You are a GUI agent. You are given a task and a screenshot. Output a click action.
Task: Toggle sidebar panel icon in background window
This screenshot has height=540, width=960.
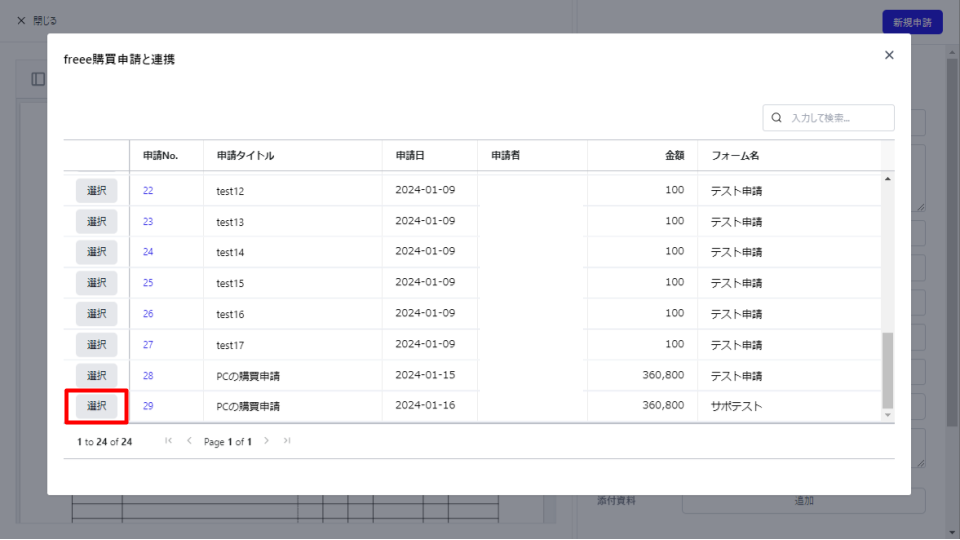pyautogui.click(x=38, y=79)
